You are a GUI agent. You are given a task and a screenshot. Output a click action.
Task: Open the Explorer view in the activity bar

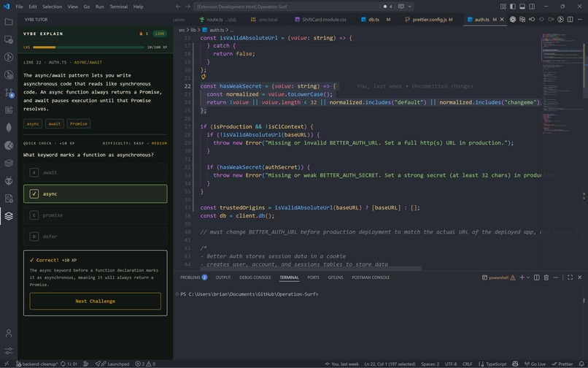9,22
